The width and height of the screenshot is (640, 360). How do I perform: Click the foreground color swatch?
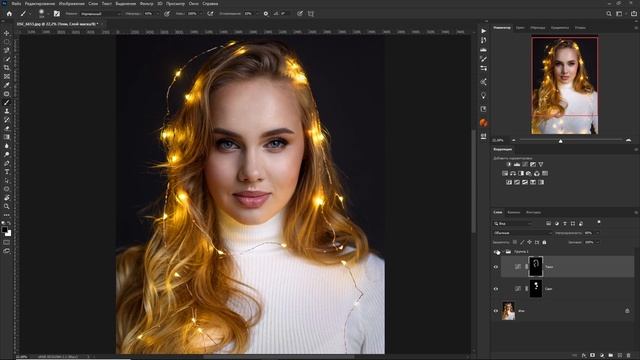point(4,230)
